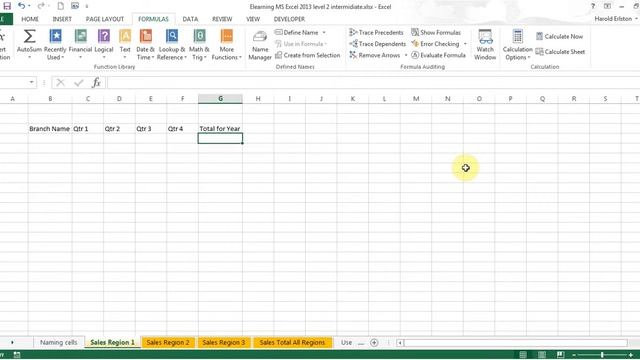The width and height of the screenshot is (640, 360).
Task: Click Calculate Sheet
Action: coord(560,52)
